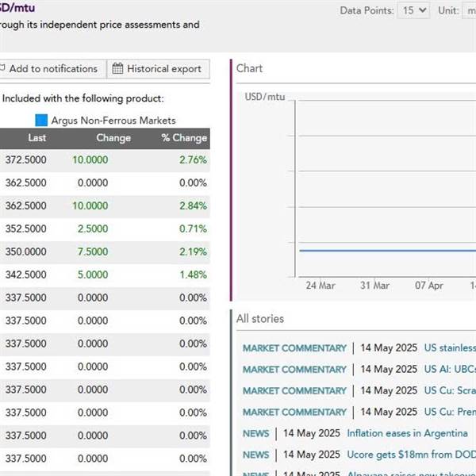Select the 0.71% change cell
Screen dimensions: 476x476
click(193, 229)
